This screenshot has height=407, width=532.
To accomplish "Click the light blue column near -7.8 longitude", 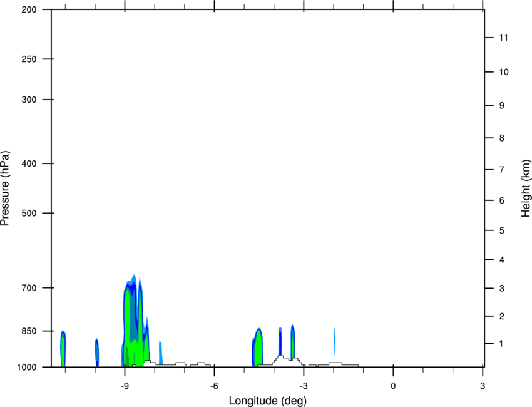I will [160, 353].
